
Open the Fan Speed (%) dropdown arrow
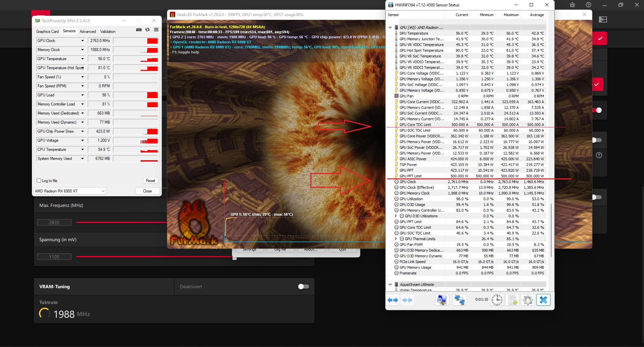coord(82,77)
